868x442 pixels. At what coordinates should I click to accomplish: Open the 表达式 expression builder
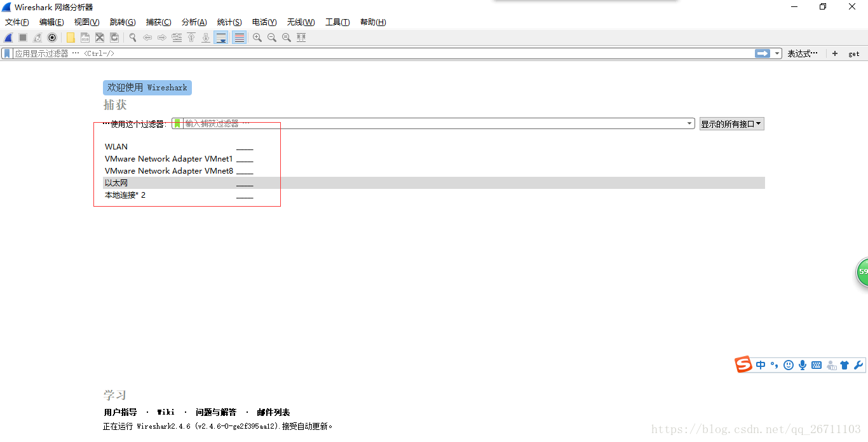click(x=803, y=54)
